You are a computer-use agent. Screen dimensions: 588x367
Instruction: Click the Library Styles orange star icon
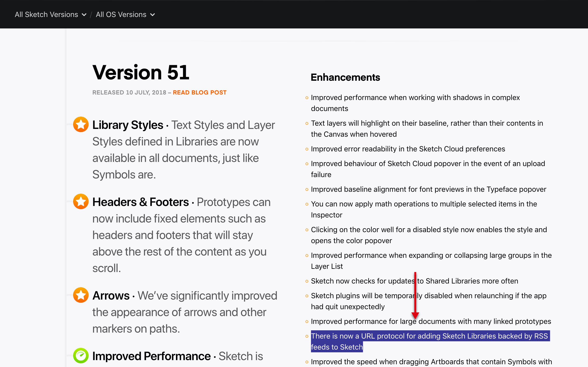[x=81, y=125]
